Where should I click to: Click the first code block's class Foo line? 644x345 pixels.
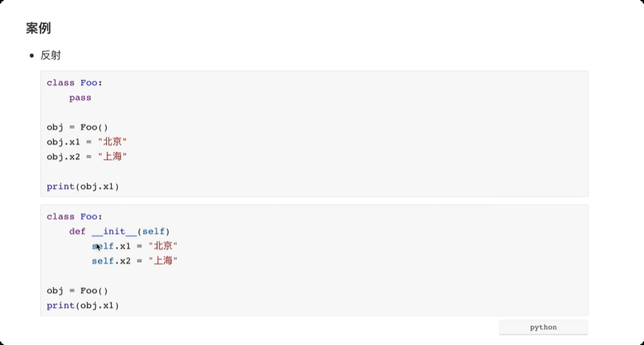coord(74,82)
